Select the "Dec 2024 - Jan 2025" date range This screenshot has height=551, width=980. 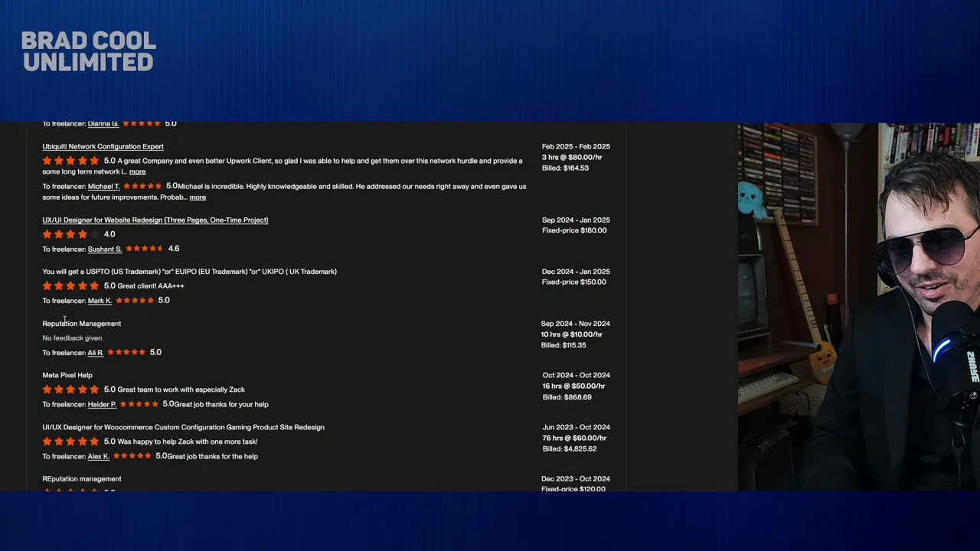click(x=576, y=272)
